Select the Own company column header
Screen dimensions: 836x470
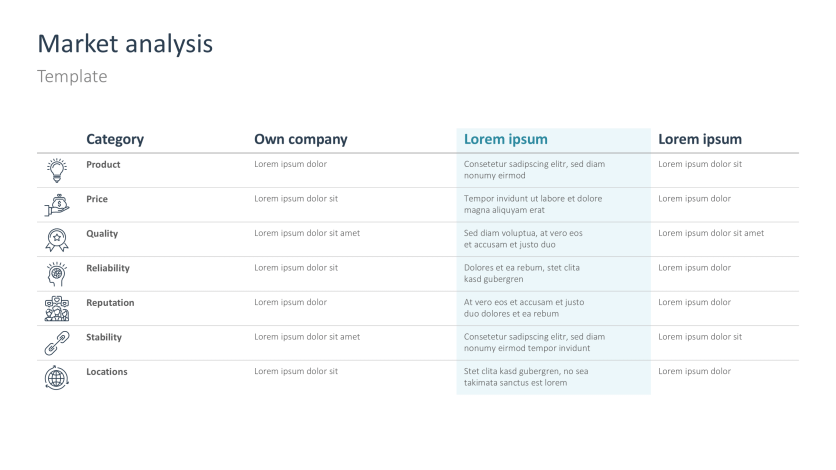301,140
